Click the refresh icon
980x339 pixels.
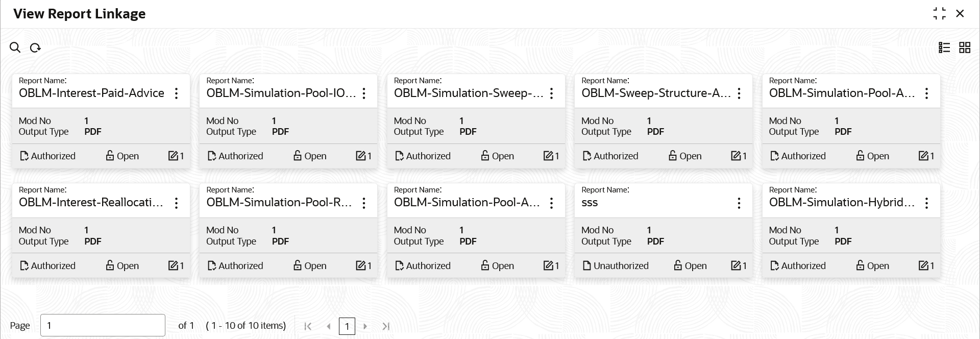[x=35, y=47]
